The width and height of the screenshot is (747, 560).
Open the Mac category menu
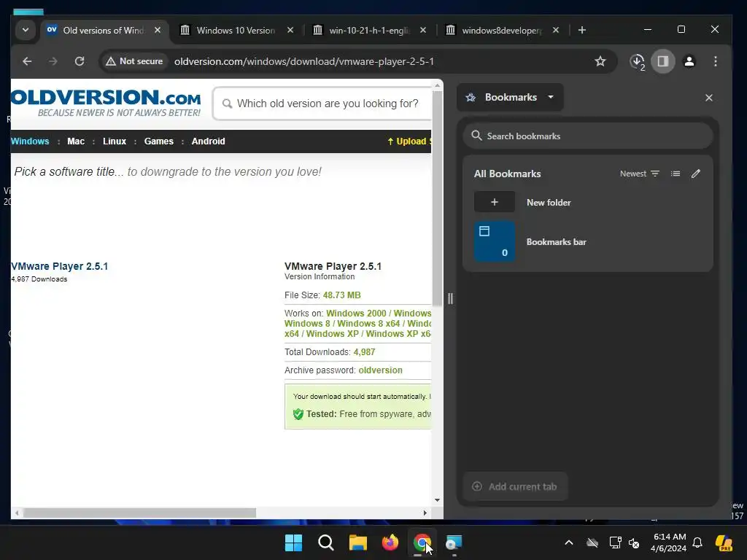coord(76,141)
